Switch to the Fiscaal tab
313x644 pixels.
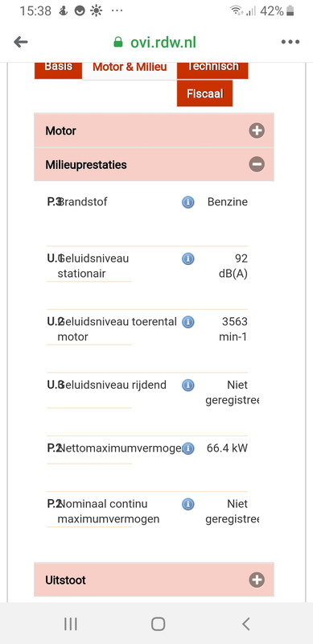204,93
